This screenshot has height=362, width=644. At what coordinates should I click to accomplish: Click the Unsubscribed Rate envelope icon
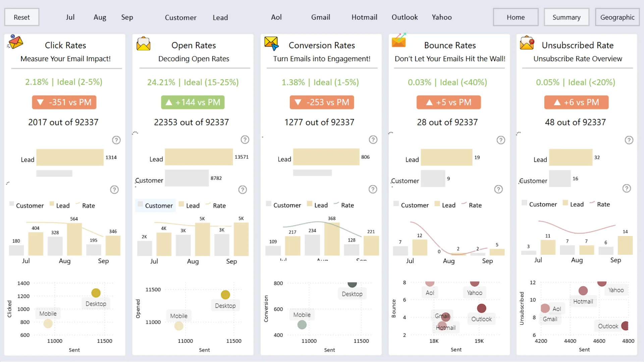tap(527, 43)
